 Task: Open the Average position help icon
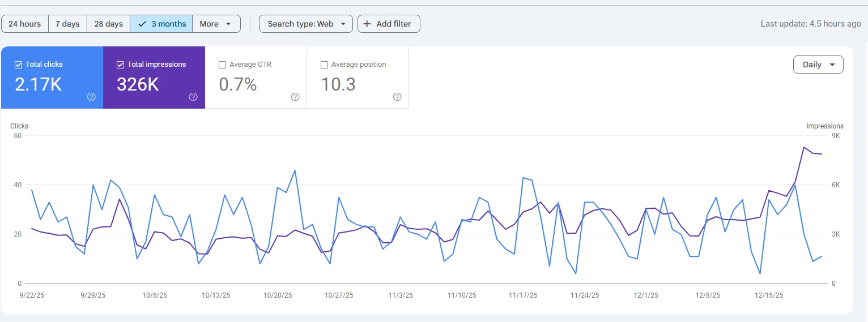pyautogui.click(x=397, y=97)
